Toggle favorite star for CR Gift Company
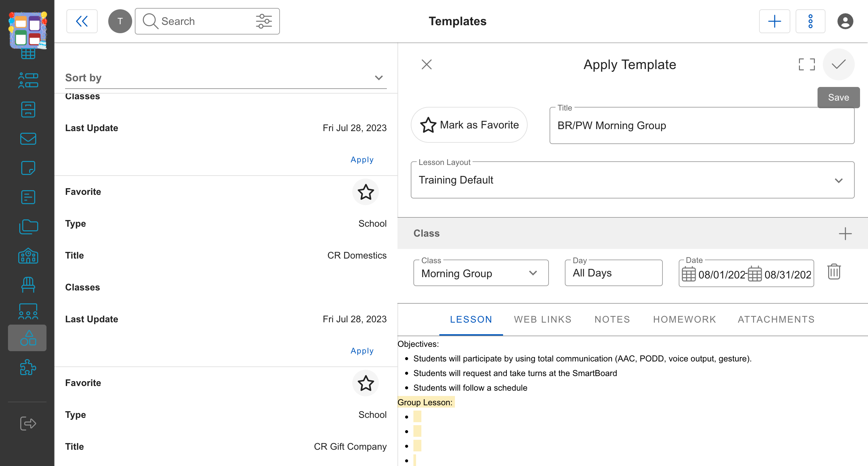Screen dimensions: 868x466 [366, 383]
